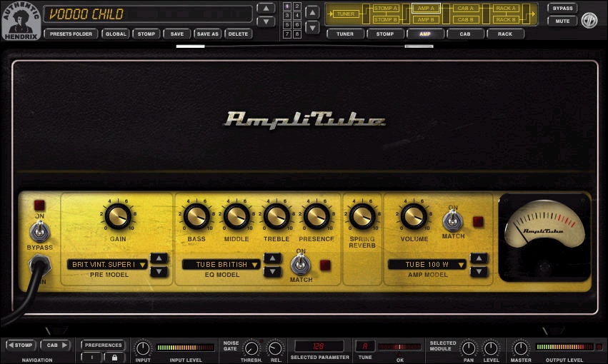Navigate to previous module STOMP
Viewport: 608px width, 364px height.
[21, 345]
